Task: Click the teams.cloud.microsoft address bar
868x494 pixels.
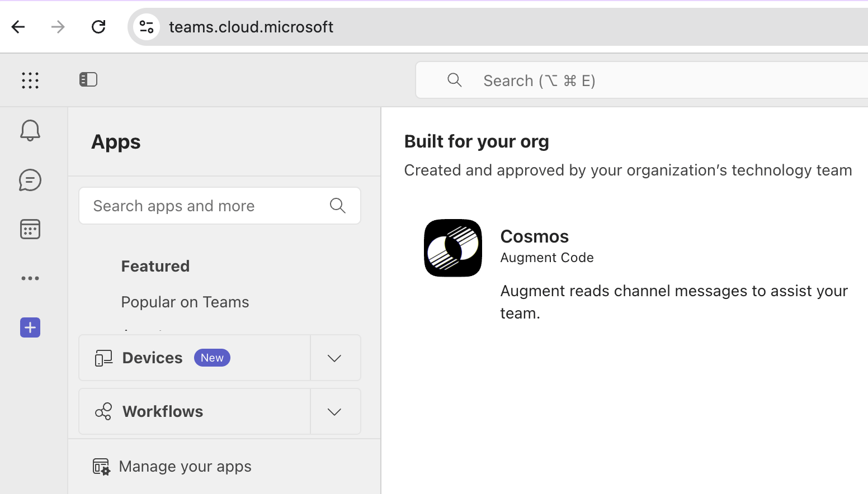Action: [498, 27]
